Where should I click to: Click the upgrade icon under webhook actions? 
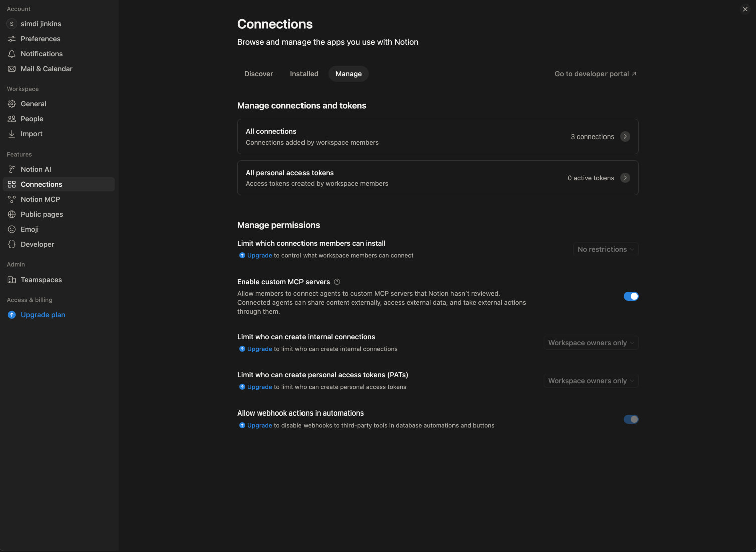[x=242, y=425]
